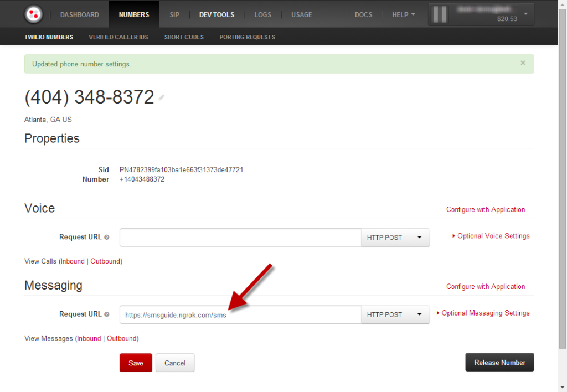This screenshot has width=567, height=392.
Task: Focus the Messaging Request URL field
Action: pyautogui.click(x=240, y=314)
